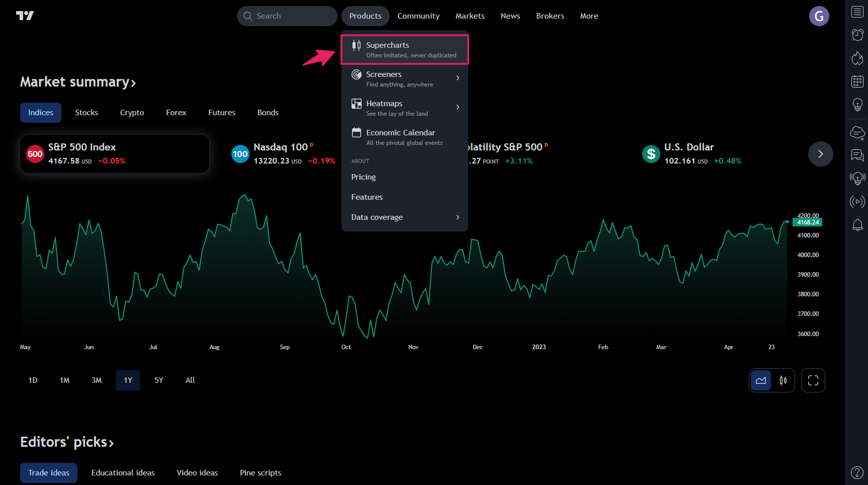Open the Help question mark icon
The height and width of the screenshot is (485, 868).
pos(857,472)
